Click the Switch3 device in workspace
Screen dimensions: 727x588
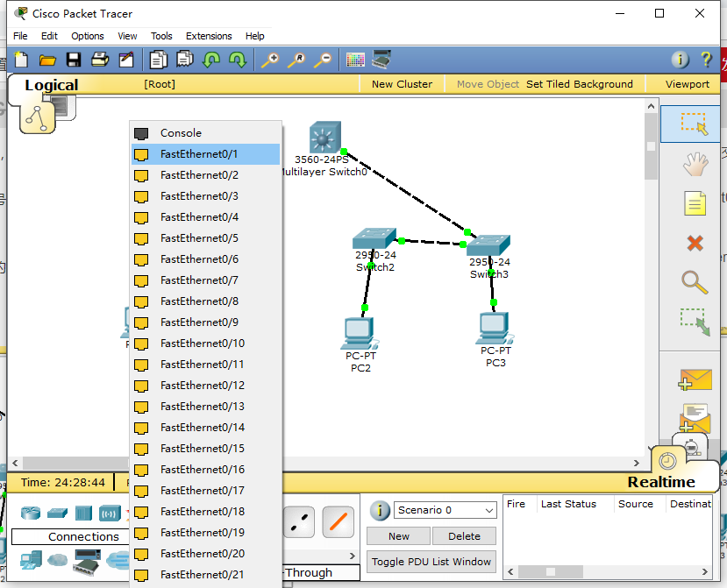pos(488,244)
